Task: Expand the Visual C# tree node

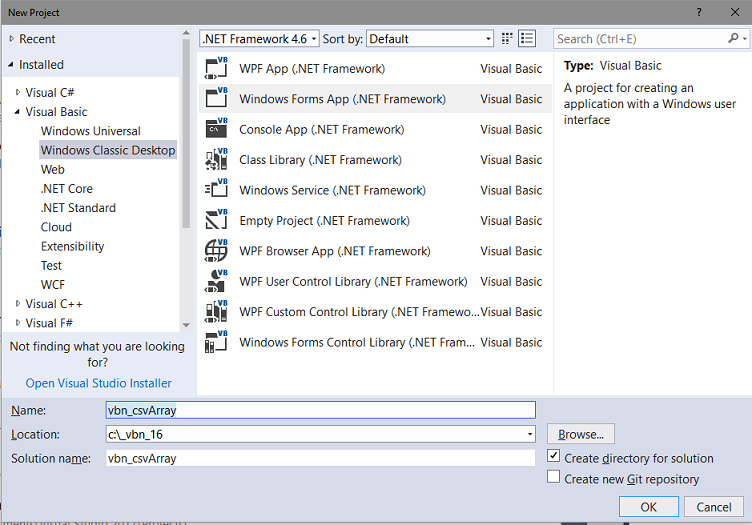Action: [x=18, y=92]
